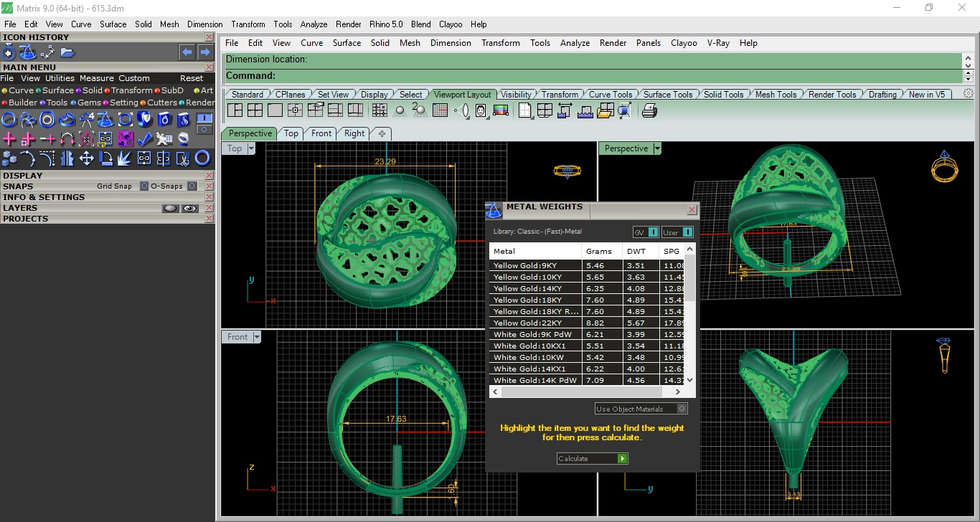The height and width of the screenshot is (522, 980).
Task: Click the grid with red line icon
Action: click(x=440, y=110)
